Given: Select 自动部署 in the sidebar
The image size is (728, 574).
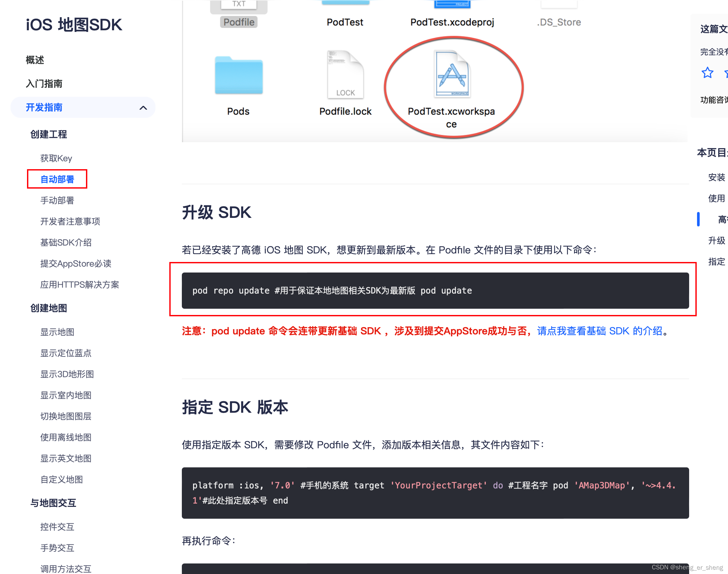Looking at the screenshot, I should pyautogui.click(x=57, y=179).
